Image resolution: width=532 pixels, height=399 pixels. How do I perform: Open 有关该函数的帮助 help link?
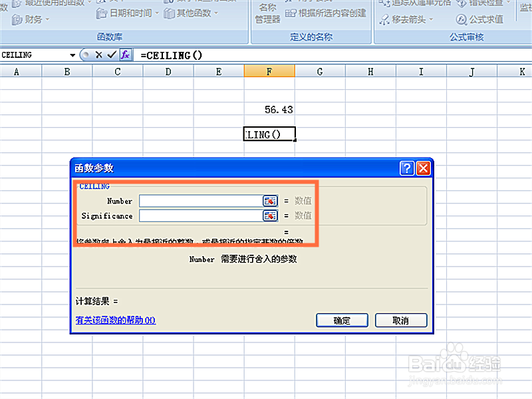coord(115,320)
